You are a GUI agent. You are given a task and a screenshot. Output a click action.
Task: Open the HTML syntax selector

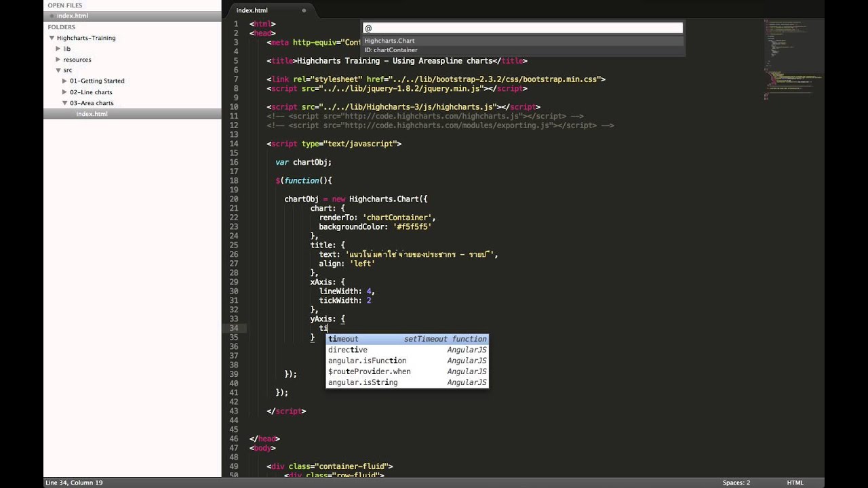(795, 483)
